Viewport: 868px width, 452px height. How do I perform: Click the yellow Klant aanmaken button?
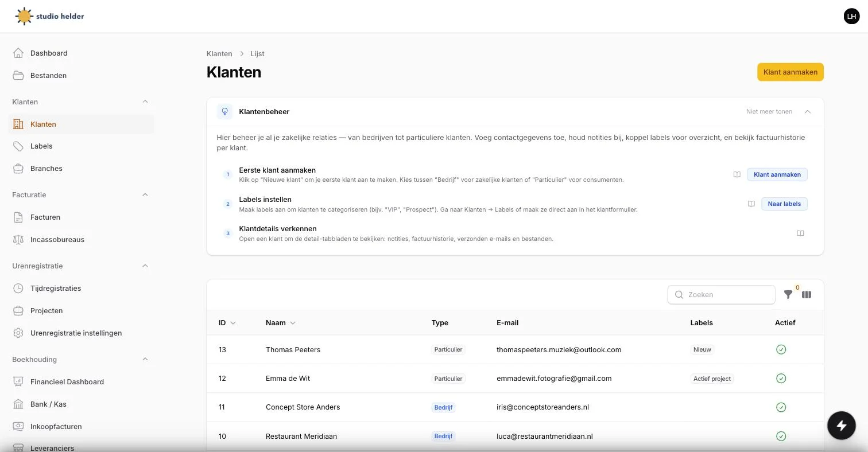point(790,72)
